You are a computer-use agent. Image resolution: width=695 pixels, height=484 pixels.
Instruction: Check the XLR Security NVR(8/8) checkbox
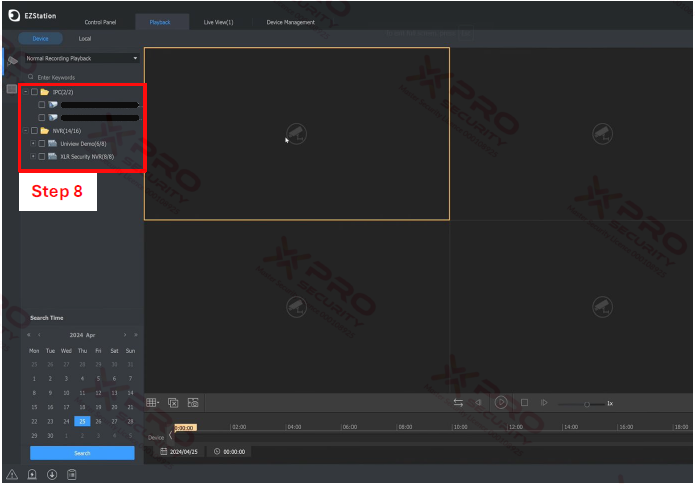pyautogui.click(x=42, y=156)
